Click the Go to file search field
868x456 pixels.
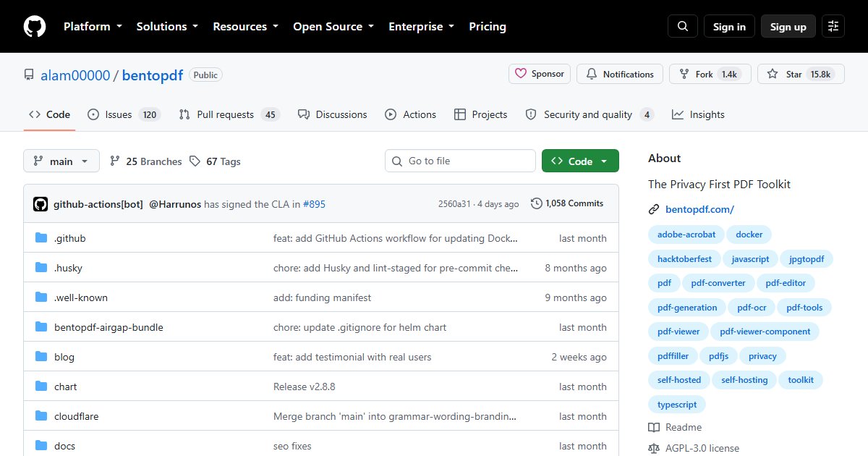click(461, 161)
